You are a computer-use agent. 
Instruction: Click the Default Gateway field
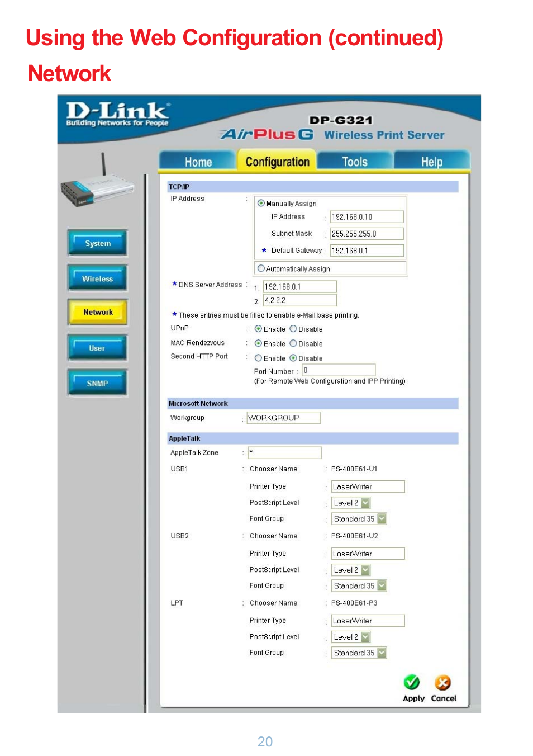[367, 251]
